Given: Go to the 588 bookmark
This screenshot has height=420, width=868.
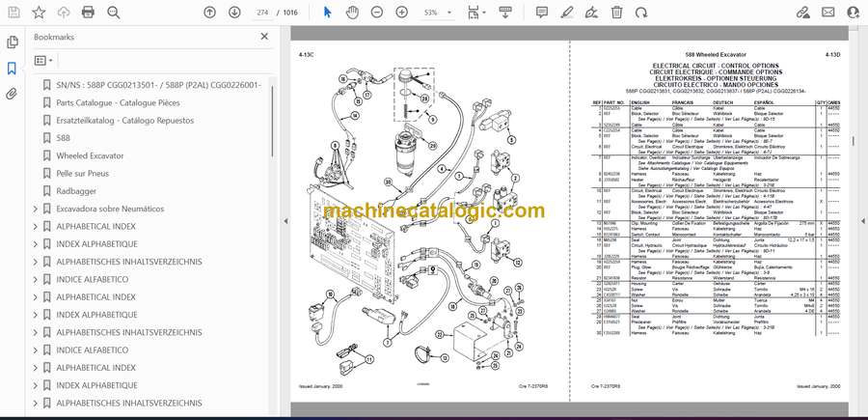Looking at the screenshot, I should [63, 138].
